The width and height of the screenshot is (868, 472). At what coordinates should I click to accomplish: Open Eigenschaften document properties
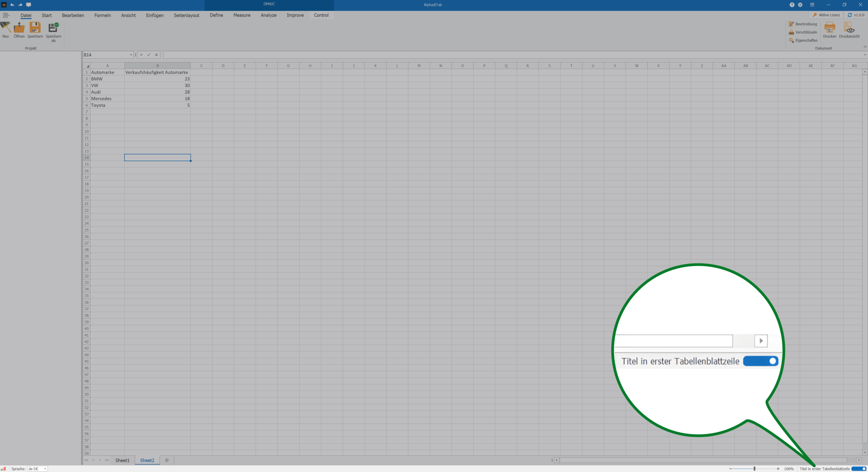pos(803,40)
